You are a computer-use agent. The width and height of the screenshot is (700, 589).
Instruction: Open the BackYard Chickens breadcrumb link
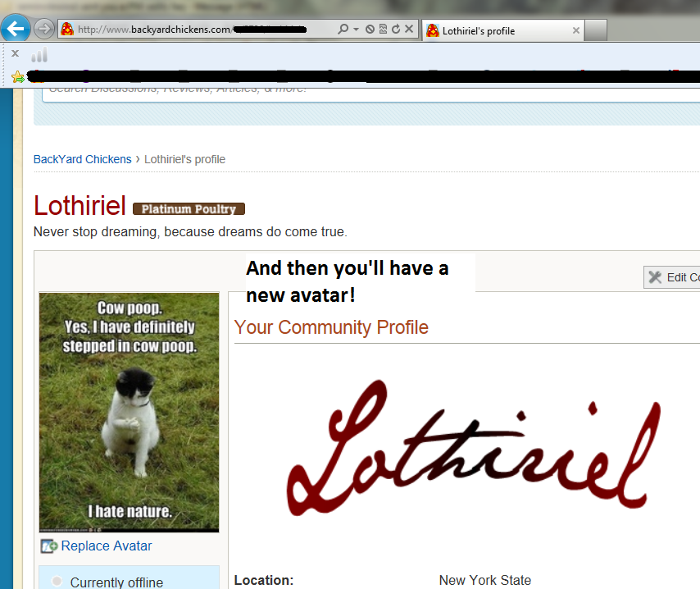(83, 159)
